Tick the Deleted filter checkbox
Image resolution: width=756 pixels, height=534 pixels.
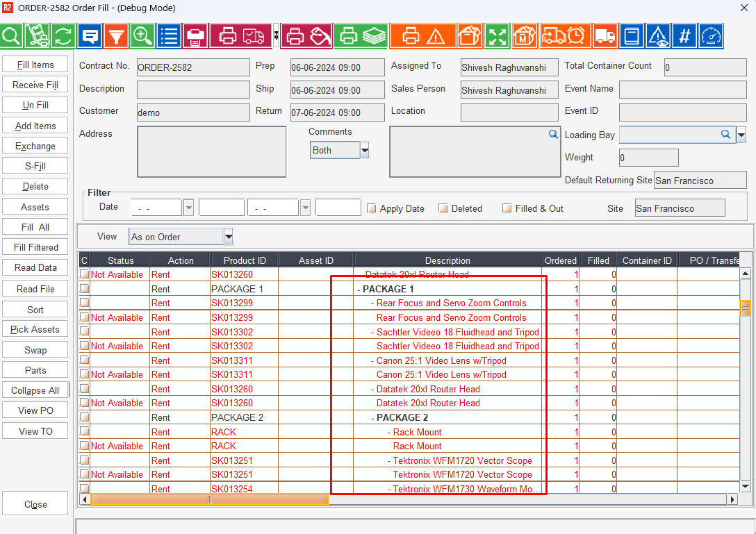point(443,208)
